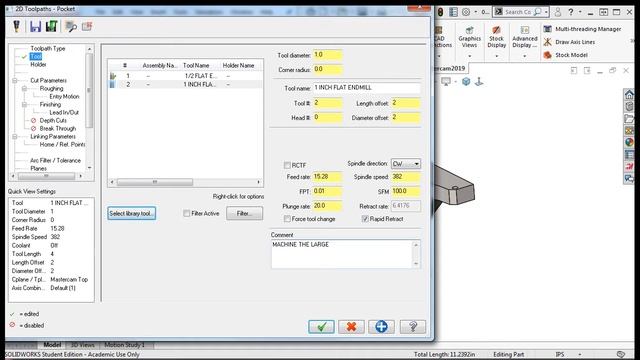Click the Holder Name column header
The image size is (640, 360).
coord(238,65)
